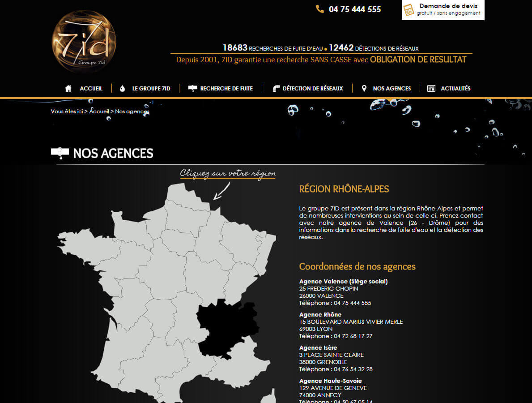This screenshot has width=532, height=403.
Task: Click the 38000 GRENOBLE address line
Action: (323, 362)
